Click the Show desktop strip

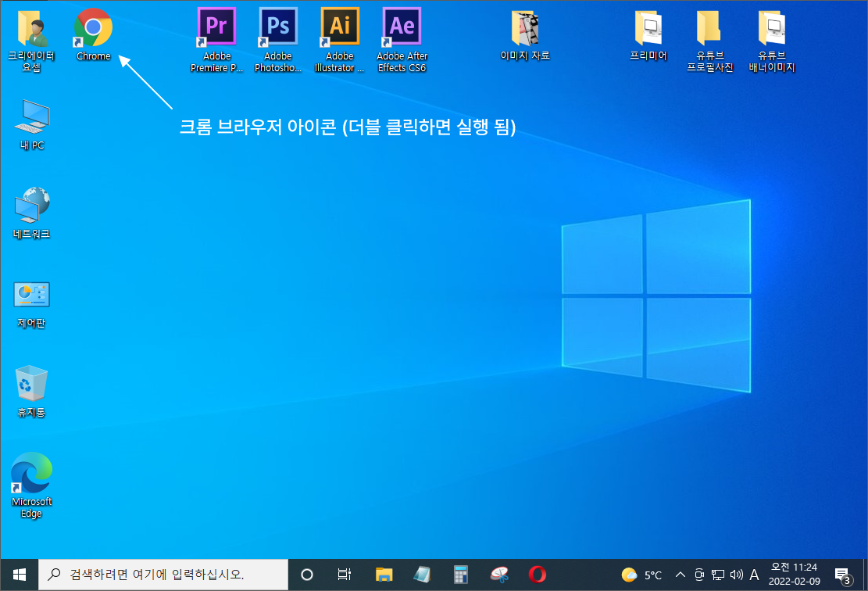pyautogui.click(x=865, y=575)
